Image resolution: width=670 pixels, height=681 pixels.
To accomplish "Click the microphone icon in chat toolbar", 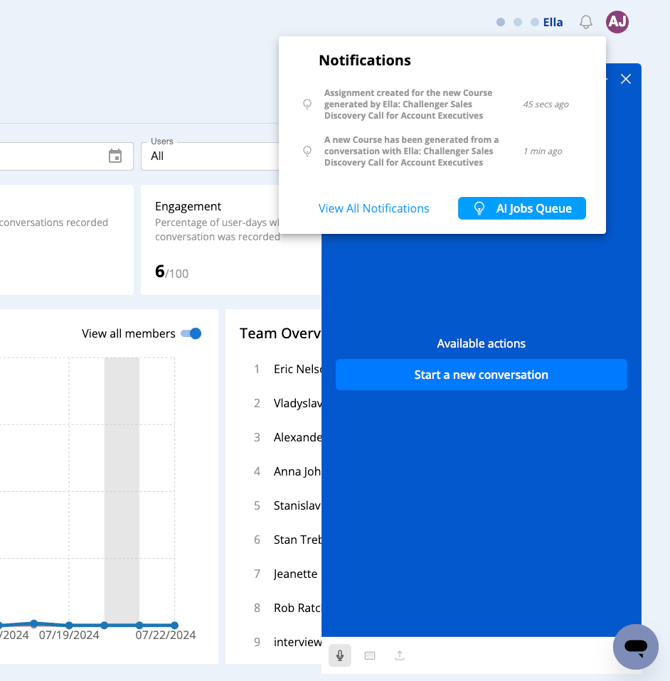I will 340,655.
